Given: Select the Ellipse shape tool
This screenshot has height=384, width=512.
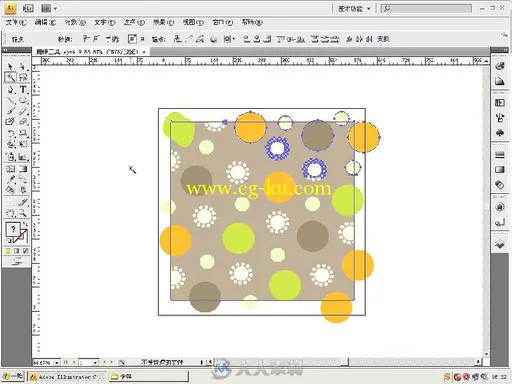Looking at the screenshot, I should point(23,100).
